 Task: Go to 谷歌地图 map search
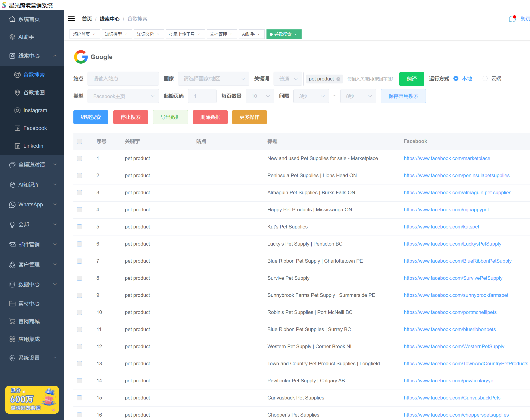click(34, 93)
